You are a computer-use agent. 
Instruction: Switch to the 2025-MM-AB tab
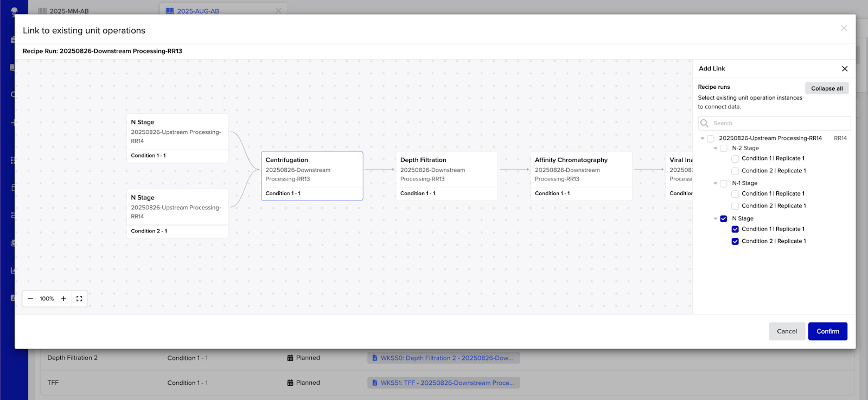[x=69, y=11]
